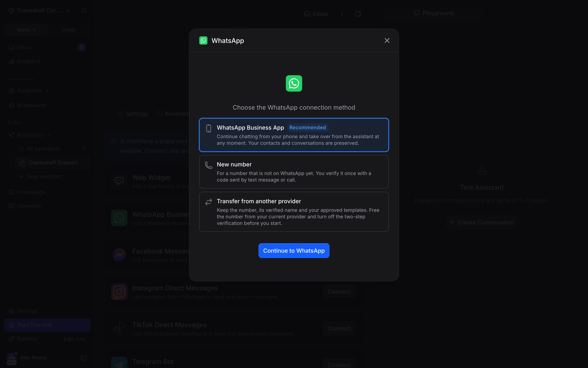Select Crankshaft Support assistant

pos(52,163)
